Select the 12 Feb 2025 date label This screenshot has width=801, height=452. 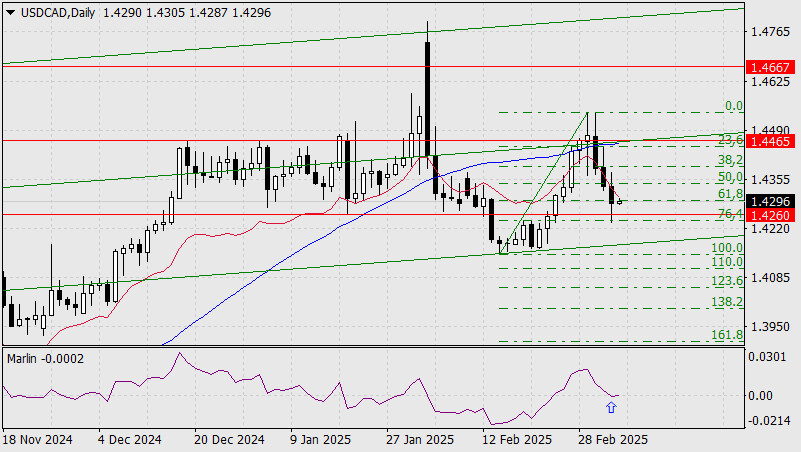click(x=516, y=440)
